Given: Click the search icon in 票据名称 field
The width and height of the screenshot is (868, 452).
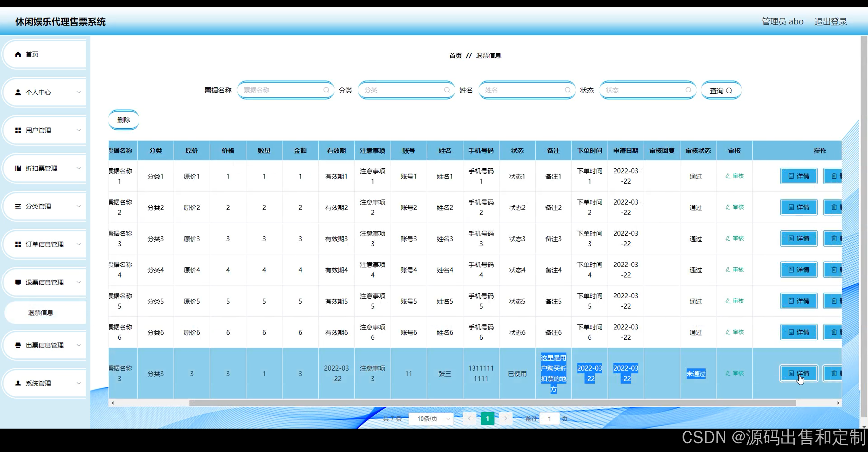Looking at the screenshot, I should point(326,90).
